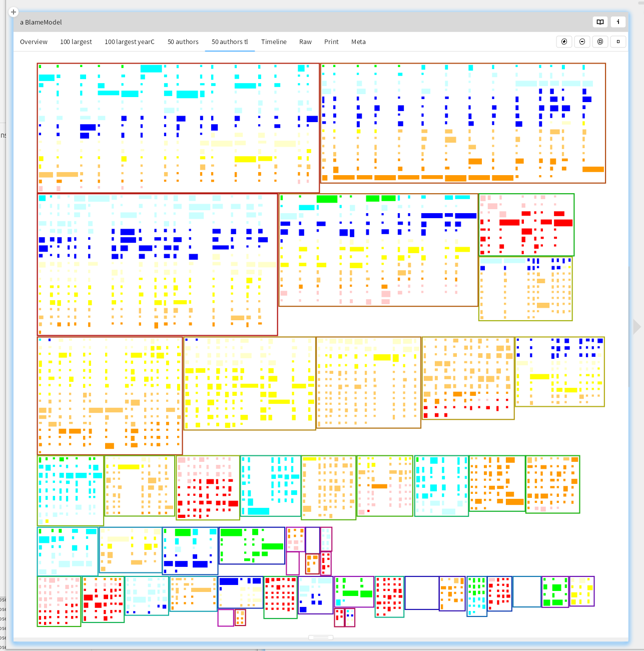Click the plus button above BlameModel title

point(14,12)
